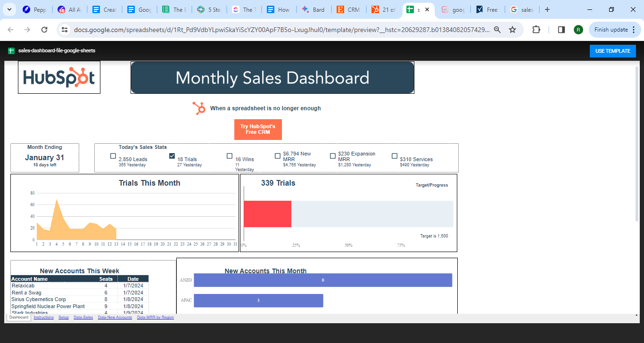The height and width of the screenshot is (343, 644).
Task: Switch to the 'sales' Google tab
Action: coord(522,9)
